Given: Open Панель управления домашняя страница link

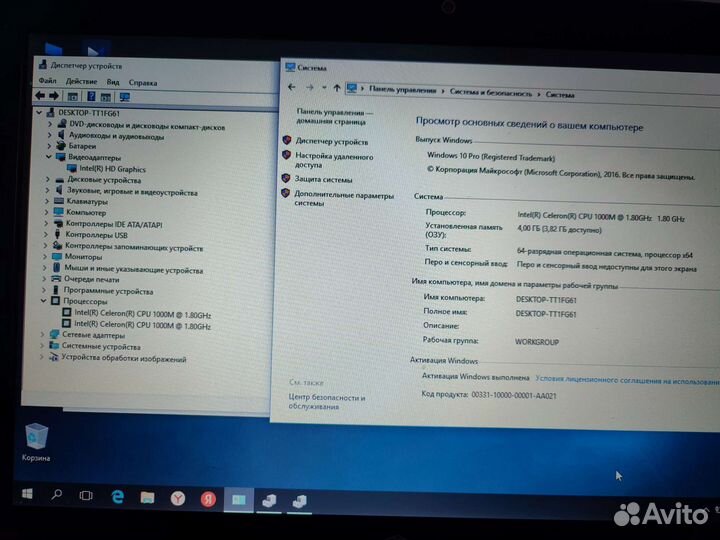Looking at the screenshot, I should click(x=334, y=117).
